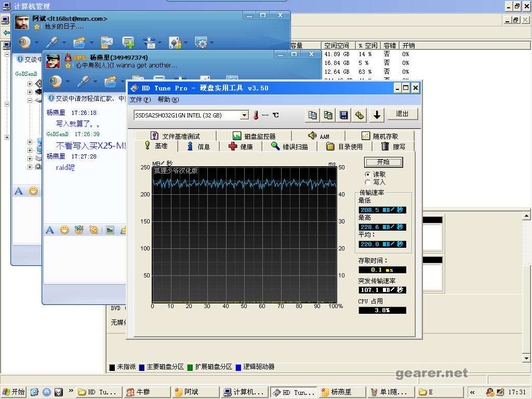
Task: Click the microphone voice chat icon in 阿斌 window
Action: [52, 43]
